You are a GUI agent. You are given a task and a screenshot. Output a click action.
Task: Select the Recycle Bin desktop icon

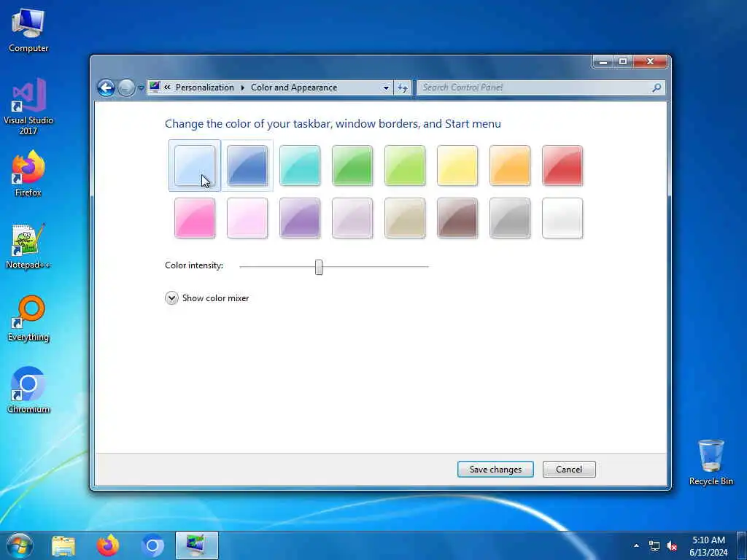tap(711, 463)
